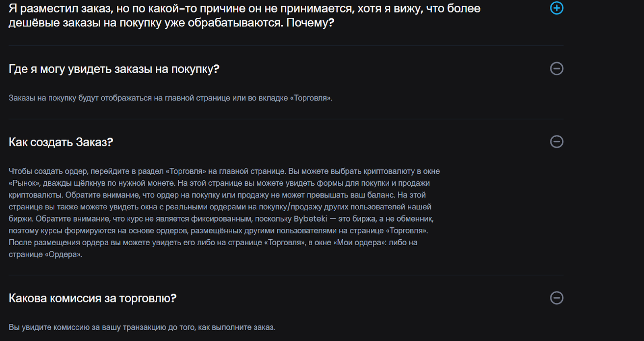
Task: Toggle the 'Где я могу увидеть заказы на покупку?' heading
Action: [x=114, y=69]
